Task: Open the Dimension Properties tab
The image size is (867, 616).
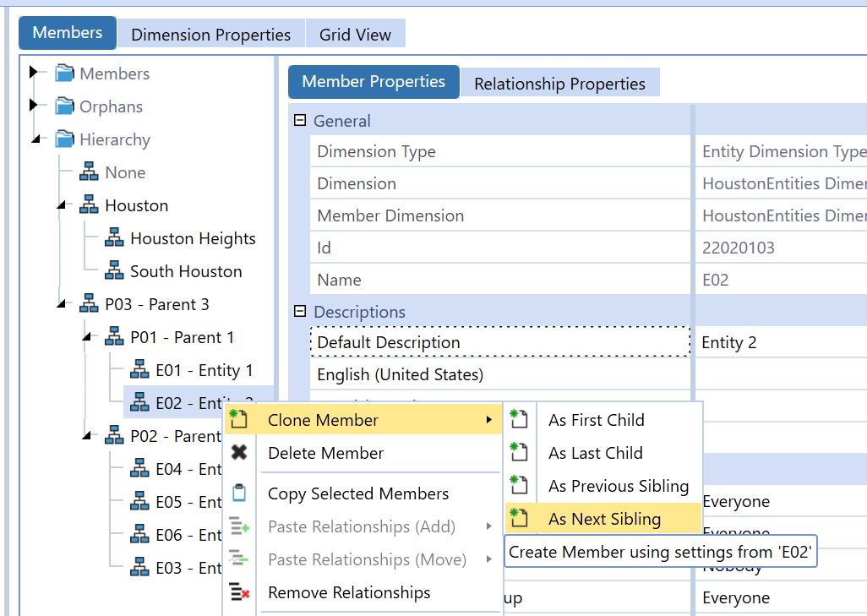Action: click(x=210, y=35)
